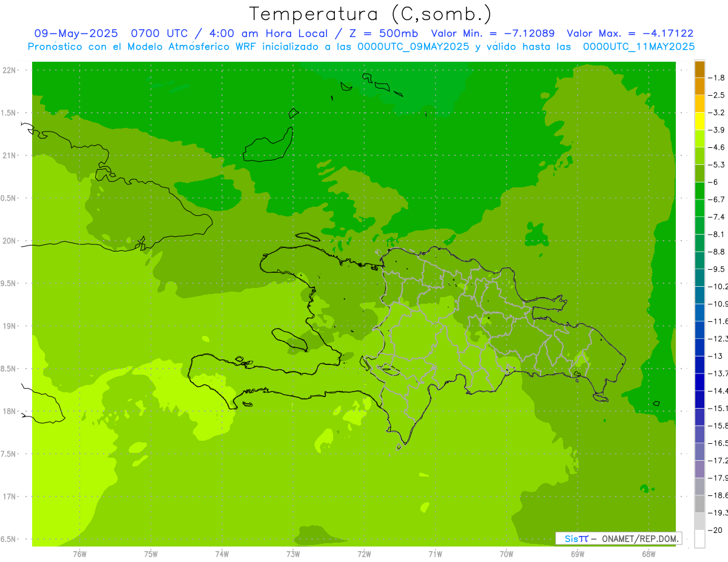728x562 pixels.
Task: Click the '69W' longitude label
Action: click(x=578, y=554)
